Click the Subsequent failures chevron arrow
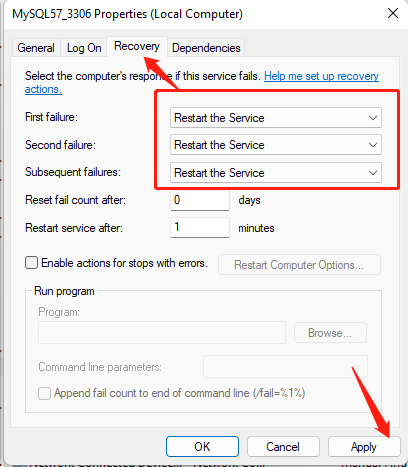The width and height of the screenshot is (408, 467). tap(373, 173)
